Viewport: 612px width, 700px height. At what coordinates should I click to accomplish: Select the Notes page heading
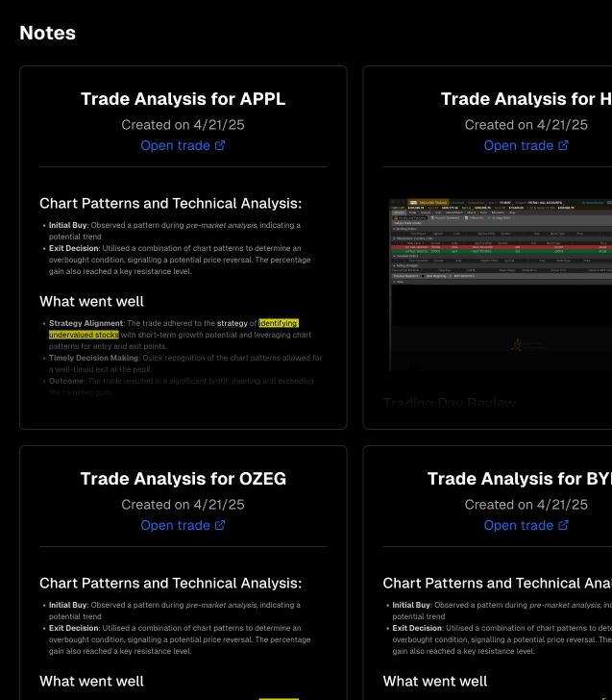point(48,33)
